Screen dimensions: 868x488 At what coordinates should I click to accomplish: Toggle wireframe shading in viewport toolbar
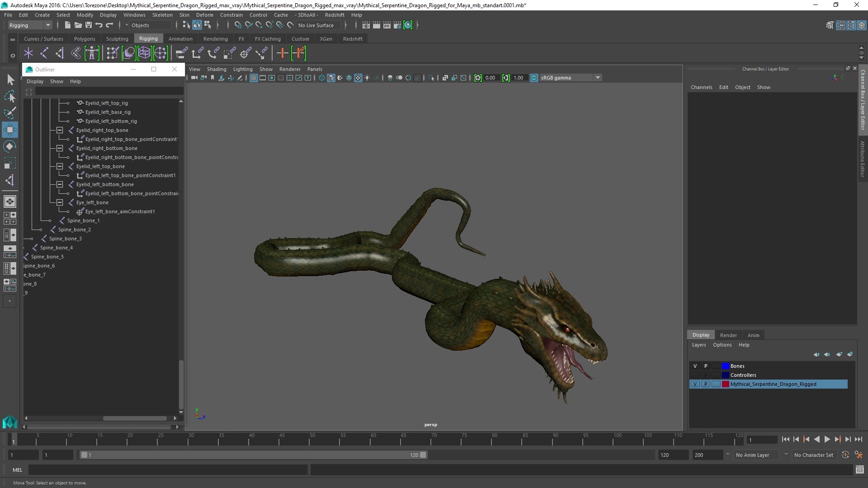tap(322, 78)
